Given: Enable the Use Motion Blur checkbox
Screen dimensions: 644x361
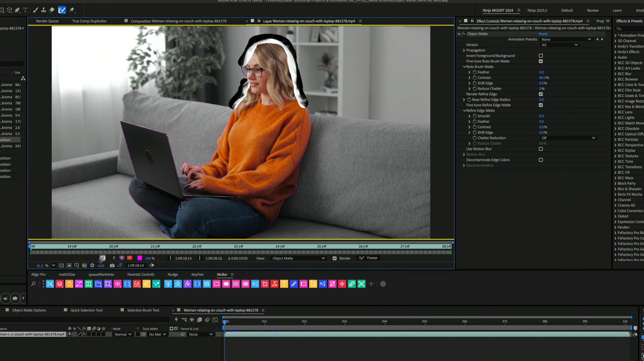Looking at the screenshot, I should point(541,149).
